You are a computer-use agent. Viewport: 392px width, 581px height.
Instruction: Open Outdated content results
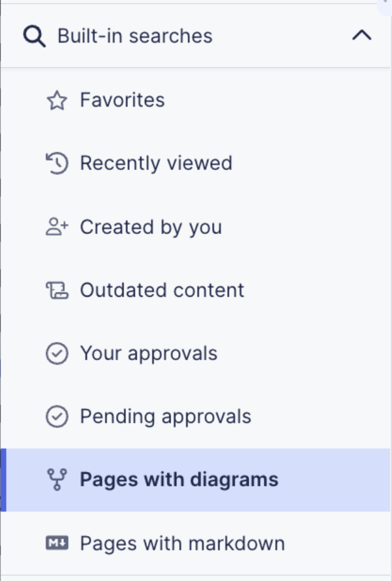click(x=161, y=290)
